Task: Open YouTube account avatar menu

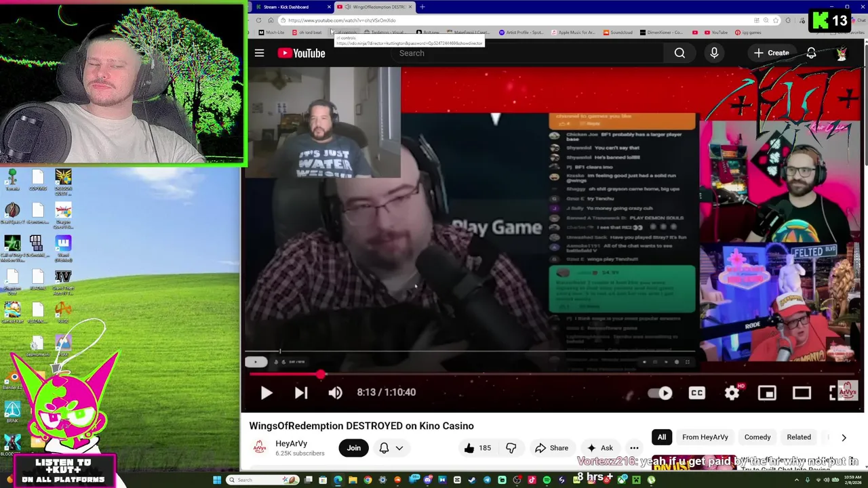Action: [x=842, y=53]
